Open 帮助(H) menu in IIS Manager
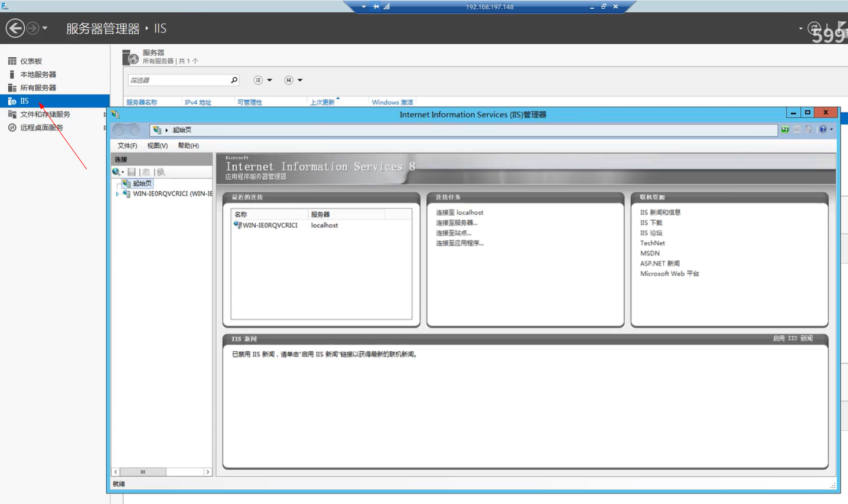Viewport: 848px width, 504px height. click(x=188, y=146)
